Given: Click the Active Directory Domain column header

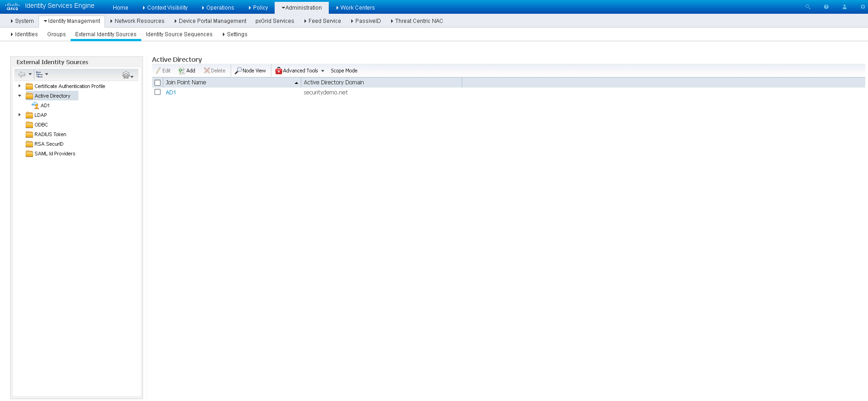Looking at the screenshot, I should tap(381, 82).
